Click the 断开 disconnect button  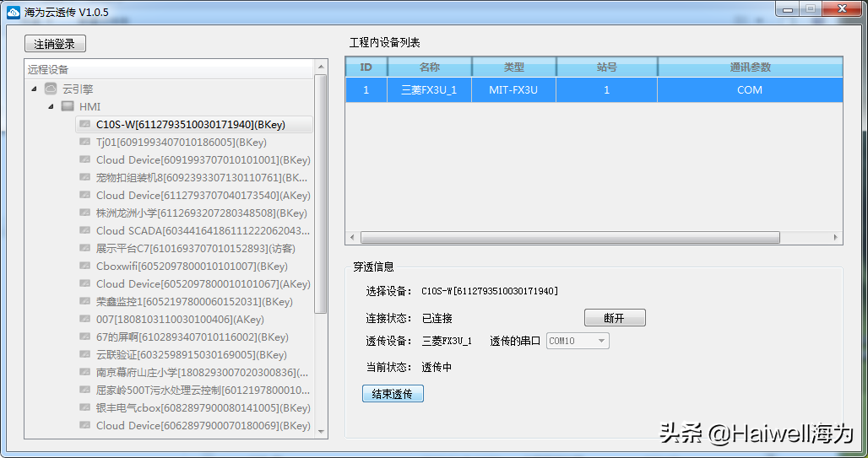coord(615,318)
